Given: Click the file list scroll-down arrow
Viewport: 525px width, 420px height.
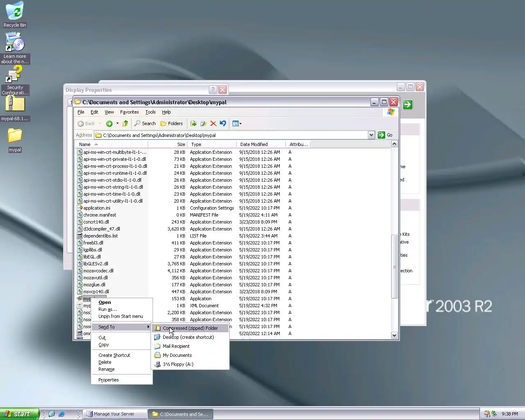Looking at the screenshot, I should pyautogui.click(x=394, y=335).
